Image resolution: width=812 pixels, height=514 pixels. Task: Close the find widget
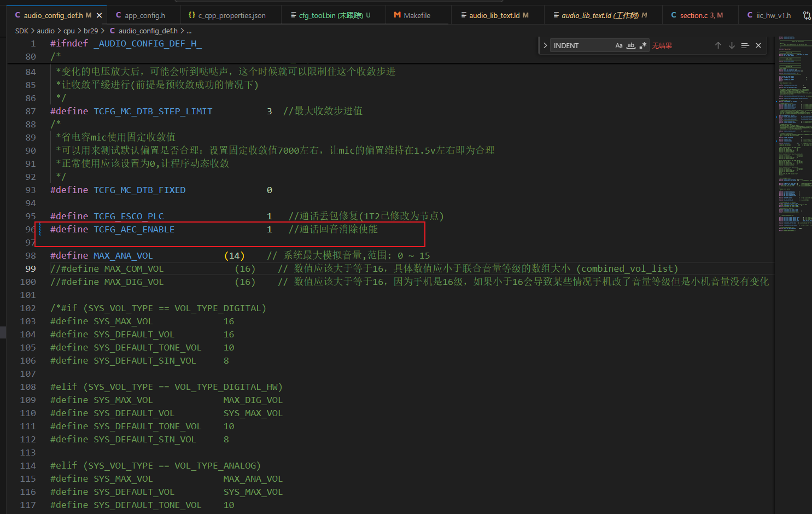tap(758, 45)
